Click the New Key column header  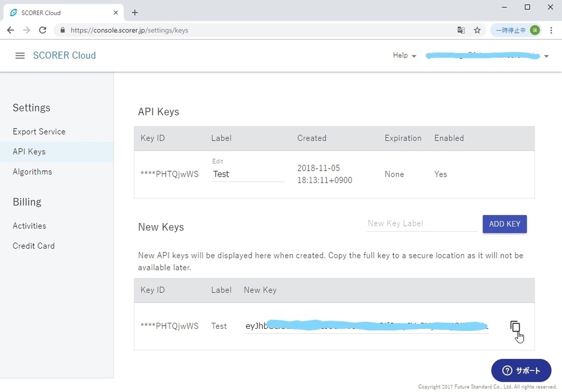click(260, 290)
